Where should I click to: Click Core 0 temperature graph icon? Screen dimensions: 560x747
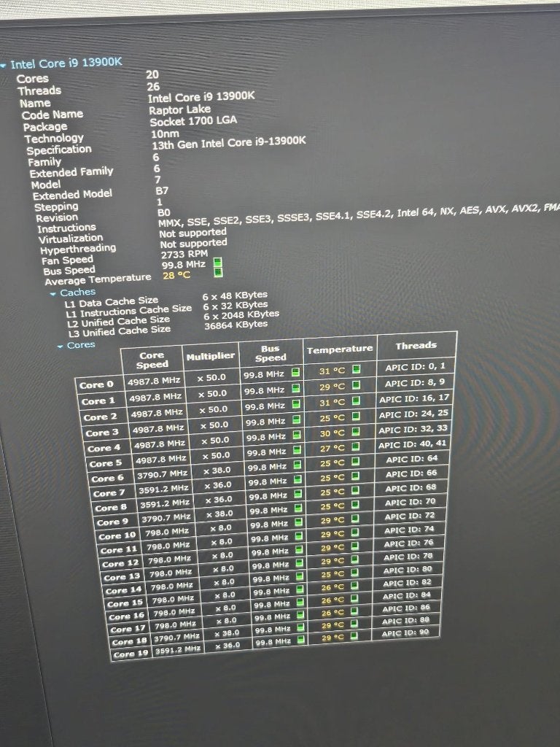pyautogui.click(x=356, y=369)
